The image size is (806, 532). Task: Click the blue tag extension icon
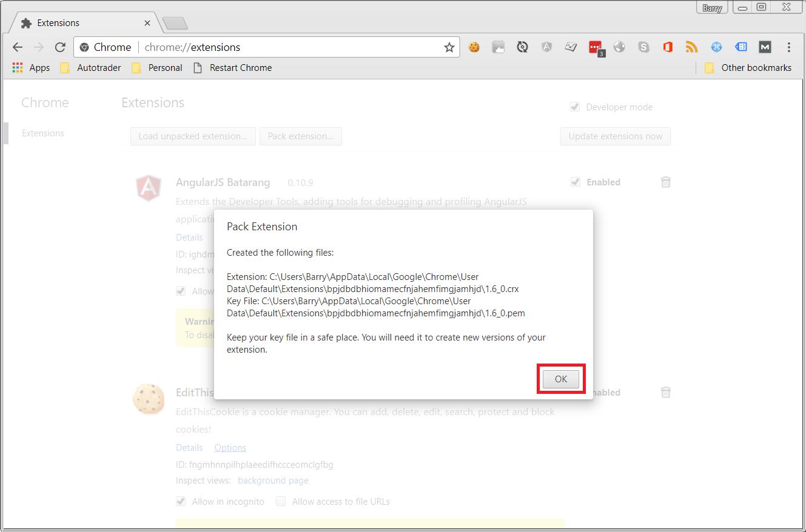741,47
